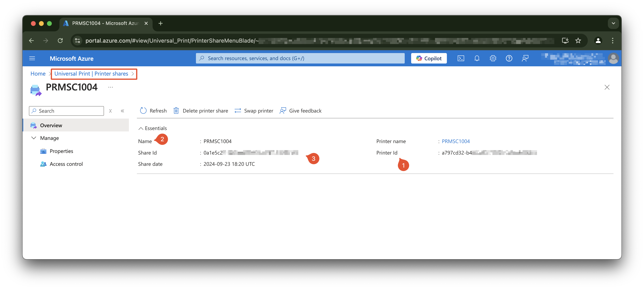This screenshot has width=644, height=289.
Task: Click Delete printer share
Action: coord(201,111)
